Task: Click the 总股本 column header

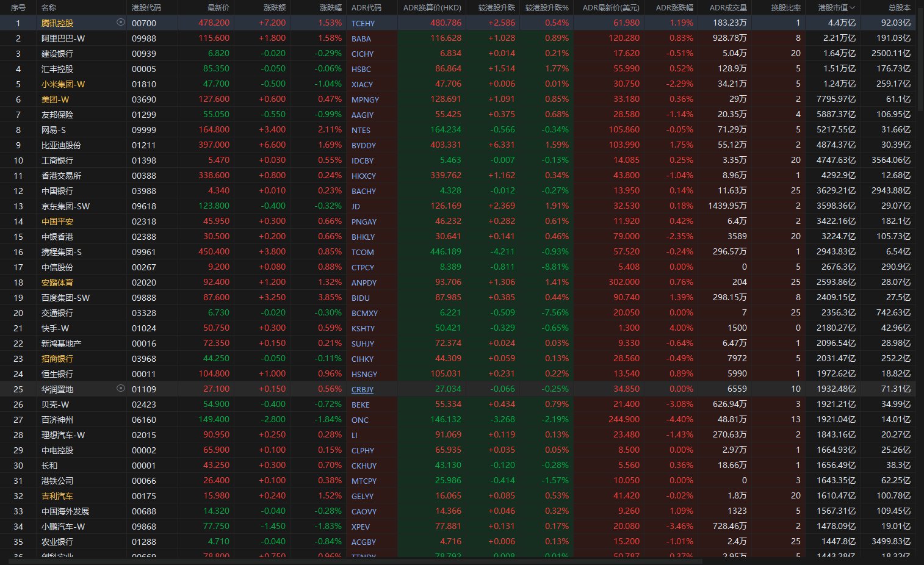Action: pos(899,8)
